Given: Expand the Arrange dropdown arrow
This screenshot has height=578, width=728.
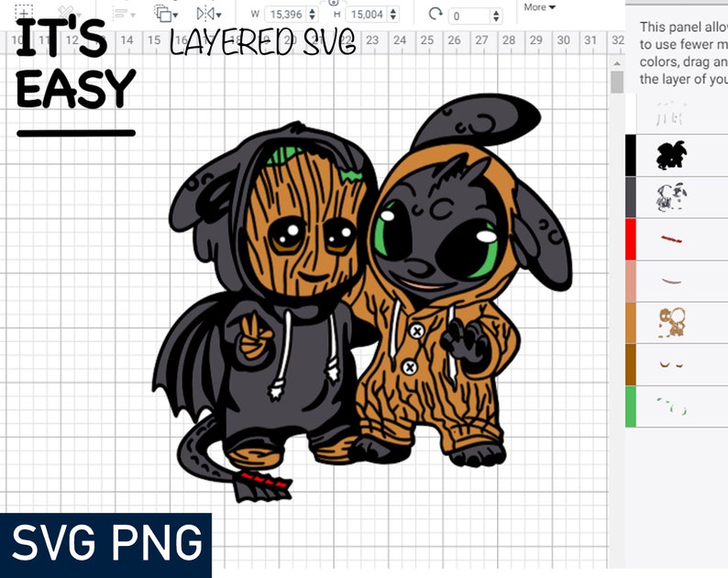Looking at the screenshot, I should (175, 16).
